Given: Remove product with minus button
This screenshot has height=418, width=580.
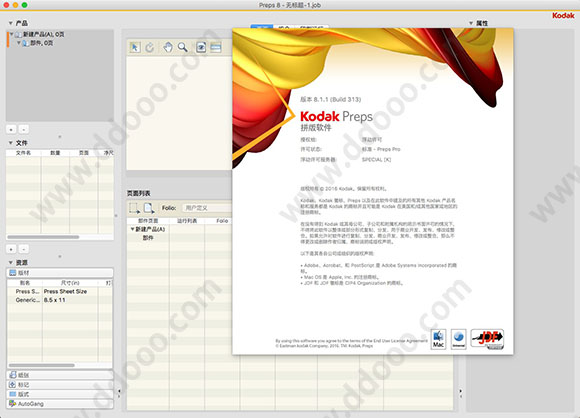Looking at the screenshot, I should pyautogui.click(x=24, y=129).
